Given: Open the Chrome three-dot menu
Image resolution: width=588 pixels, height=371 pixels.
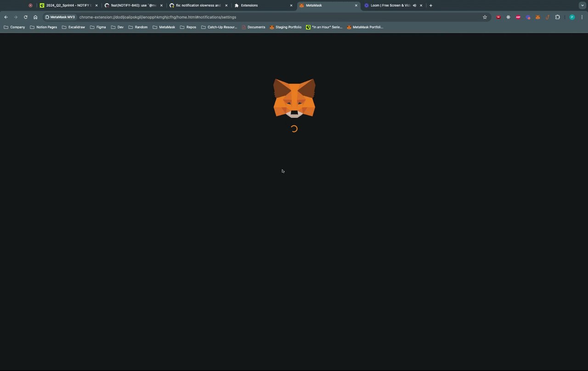Looking at the screenshot, I should coord(582,17).
